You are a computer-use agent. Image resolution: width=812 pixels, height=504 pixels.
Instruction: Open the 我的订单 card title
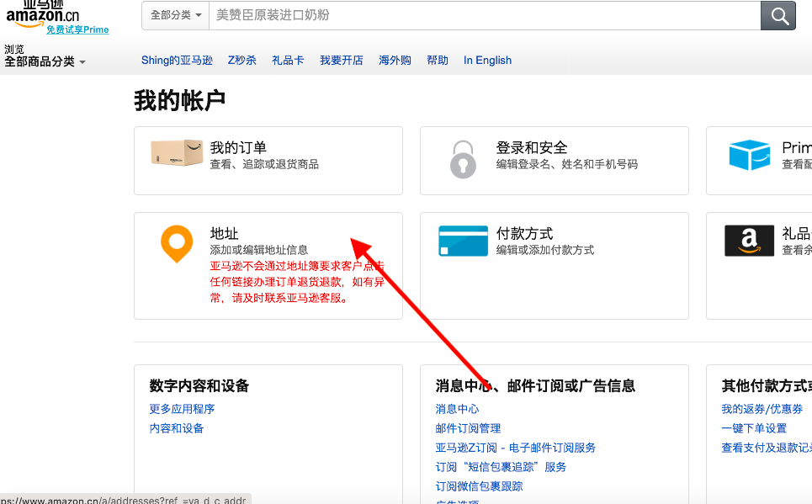(x=238, y=147)
